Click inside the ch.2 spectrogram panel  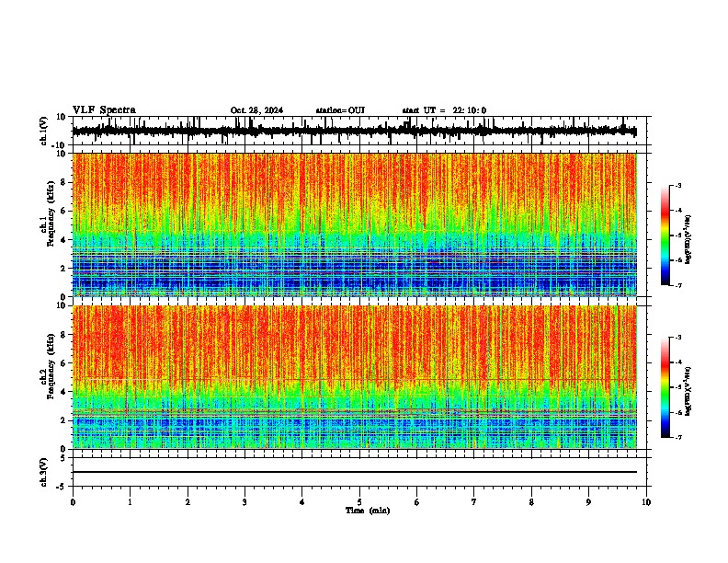tap(354, 377)
